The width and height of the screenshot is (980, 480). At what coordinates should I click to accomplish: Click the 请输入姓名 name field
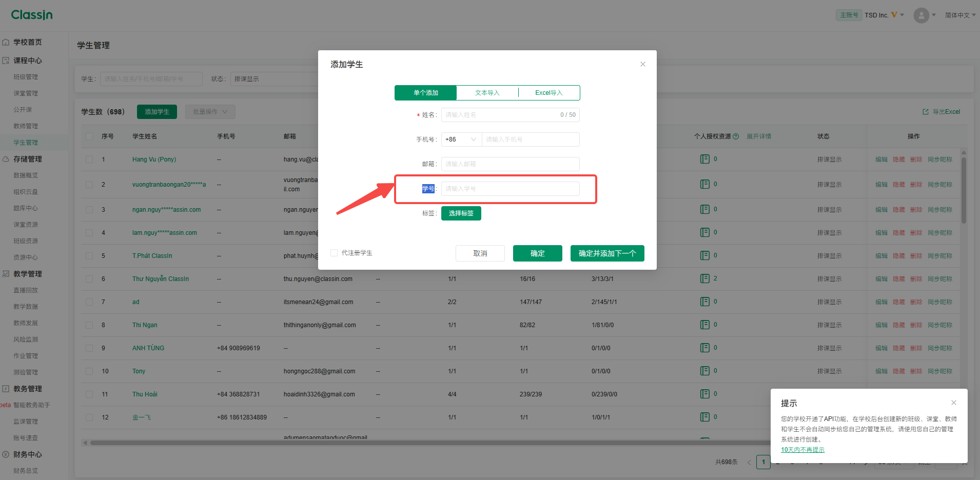(x=511, y=115)
